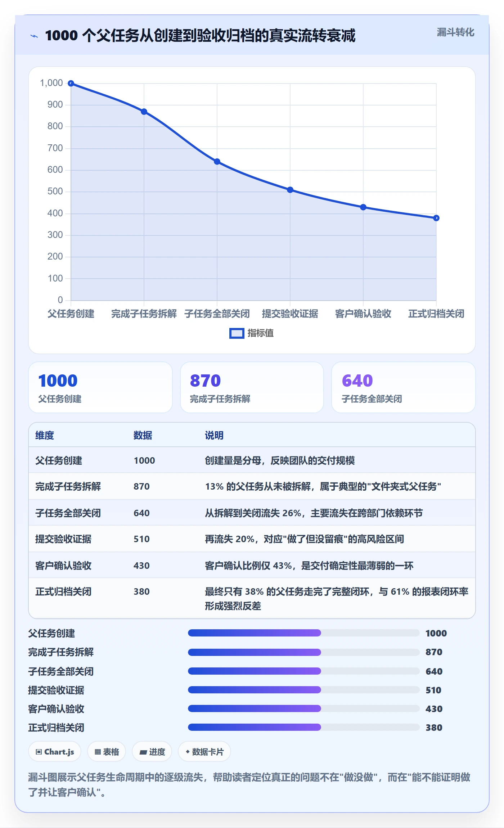Click the note starting 客户确认比例仅 43%
The height and width of the screenshot is (828, 504).
tap(309, 566)
